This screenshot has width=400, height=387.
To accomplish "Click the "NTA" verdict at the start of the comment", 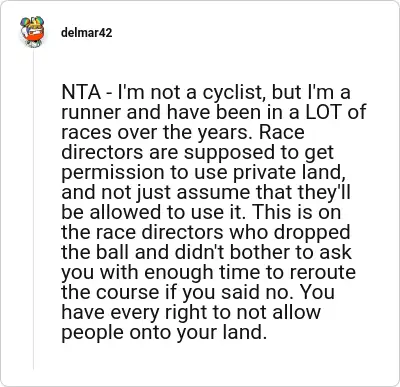I will point(81,92).
